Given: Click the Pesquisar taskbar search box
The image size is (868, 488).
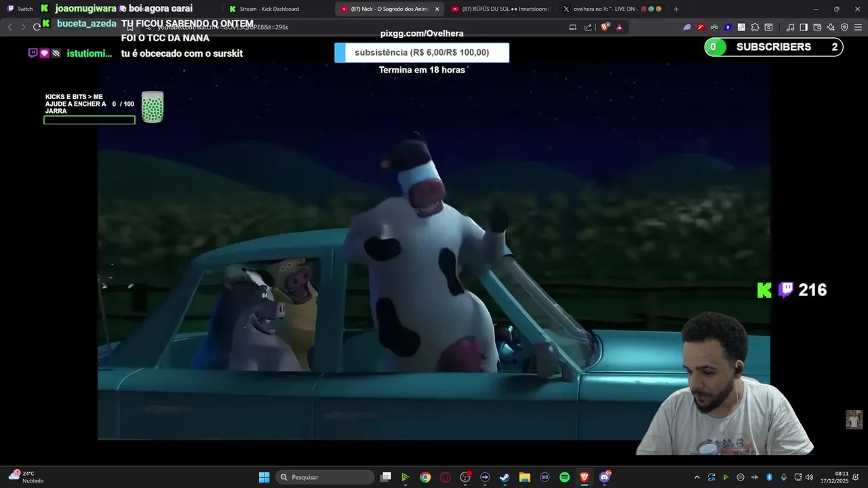Looking at the screenshot, I should 326,477.
